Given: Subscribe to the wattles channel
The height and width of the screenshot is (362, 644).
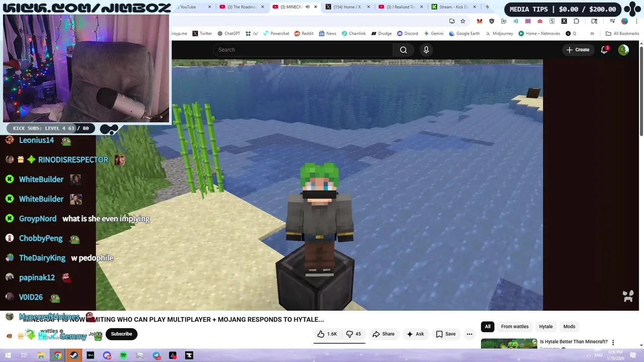Looking at the screenshot, I should click(x=121, y=334).
